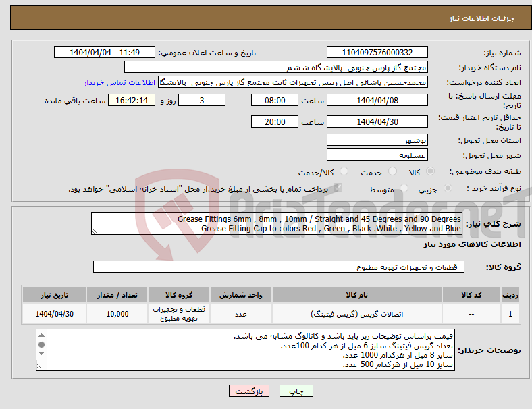The width and height of the screenshot is (532, 409).
Task: Click the validity time field 20:00
Action: point(275,121)
